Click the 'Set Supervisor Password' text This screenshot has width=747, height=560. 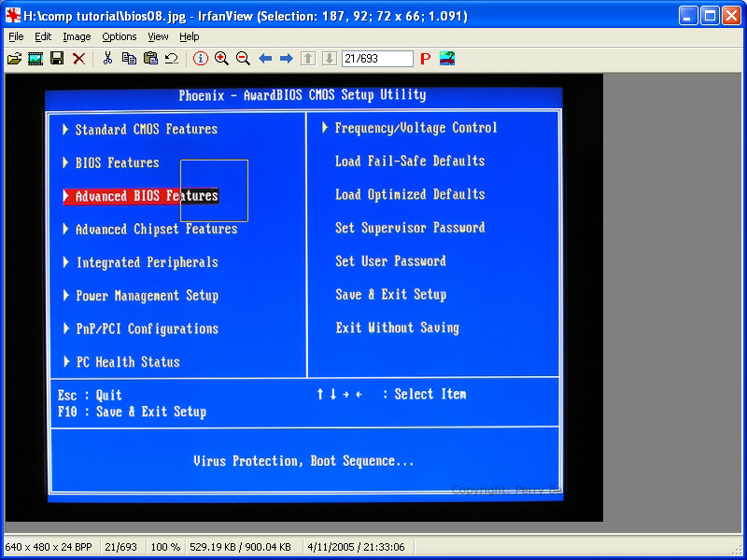(410, 228)
